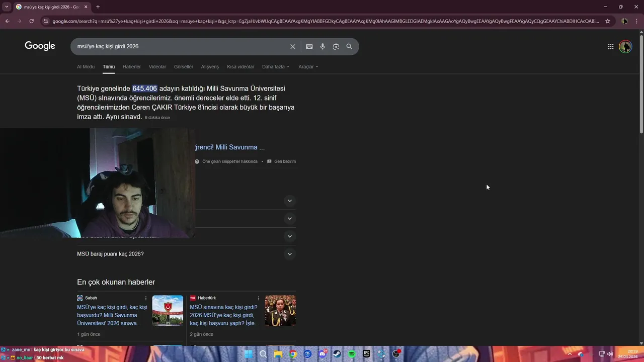Open Spotify from taskbar
The height and width of the screenshot is (362, 644).
tap(352, 354)
